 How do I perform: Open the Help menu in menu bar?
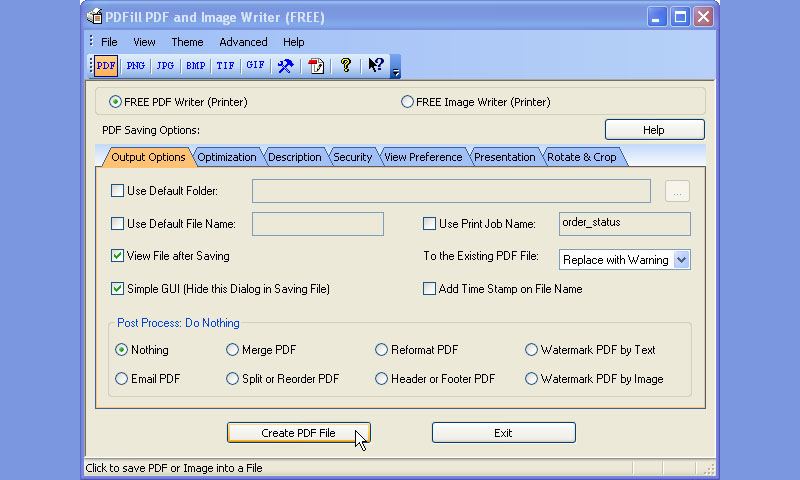293,42
